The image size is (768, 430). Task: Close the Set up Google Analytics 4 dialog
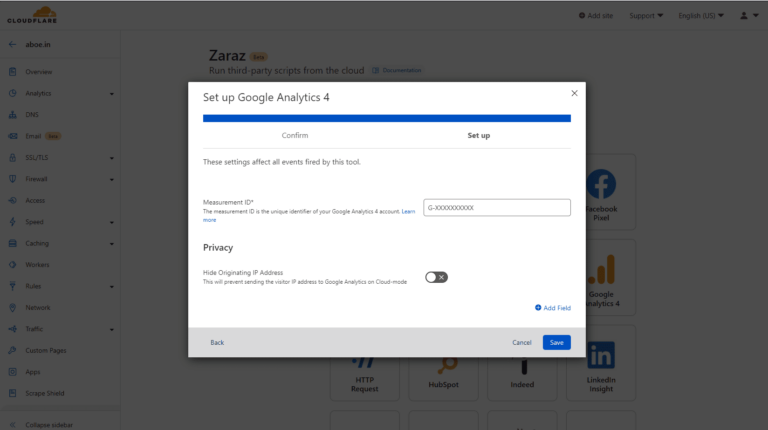point(575,93)
